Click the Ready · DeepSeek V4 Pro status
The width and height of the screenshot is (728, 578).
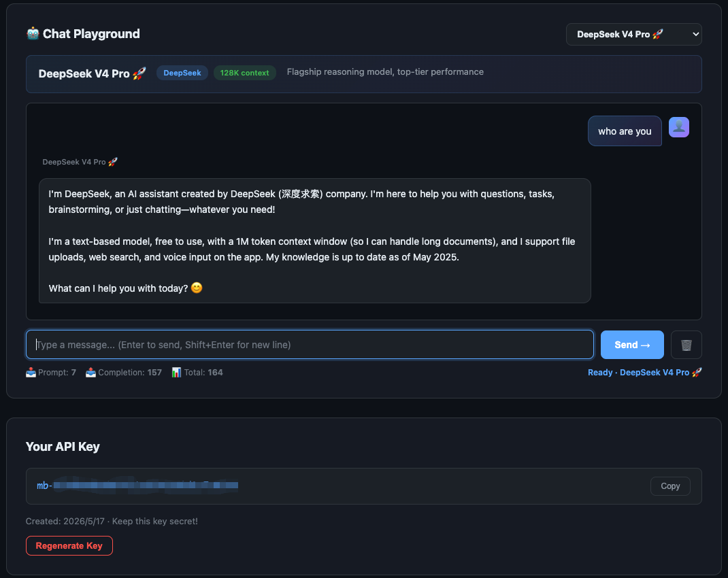(645, 373)
